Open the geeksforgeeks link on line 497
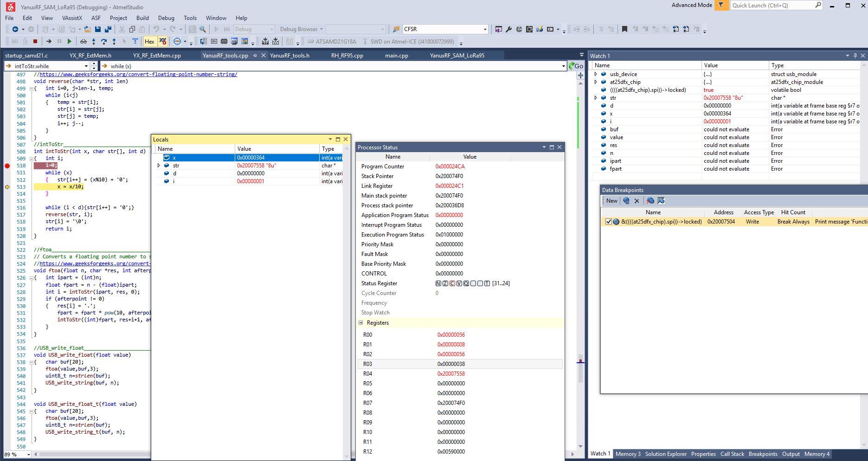Image resolution: width=868 pixels, height=461 pixels. pos(138,74)
